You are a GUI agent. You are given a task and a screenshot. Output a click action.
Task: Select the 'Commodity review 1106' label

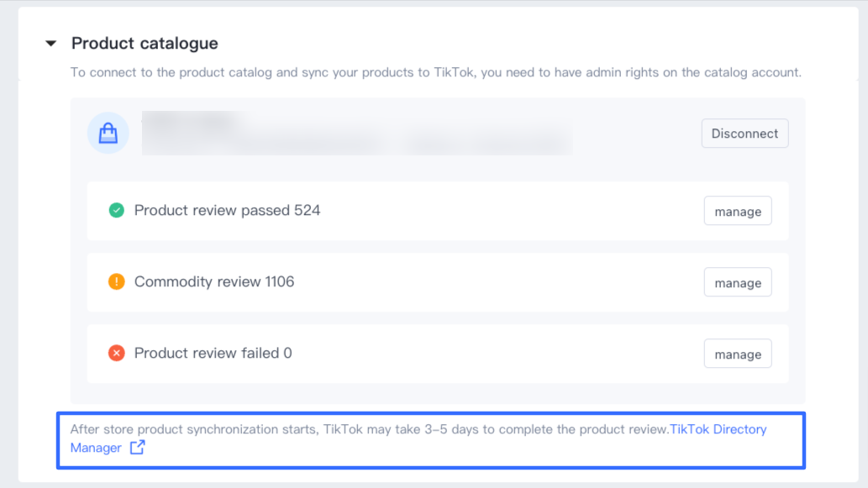tap(214, 281)
